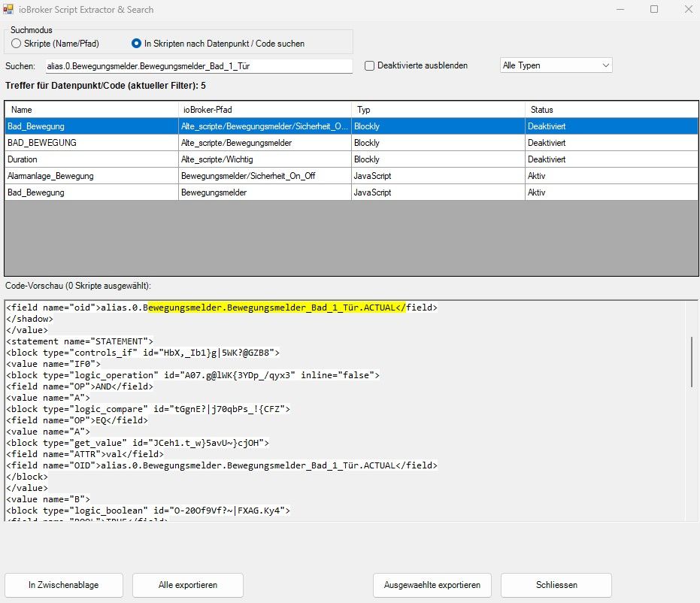
Task: Click the field name="ATTR">val code line
Action: click(x=85, y=454)
